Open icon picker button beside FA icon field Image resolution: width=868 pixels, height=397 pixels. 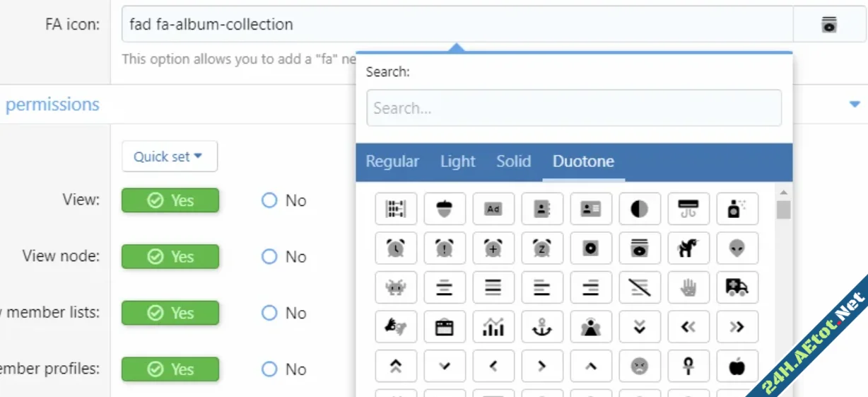coord(829,24)
